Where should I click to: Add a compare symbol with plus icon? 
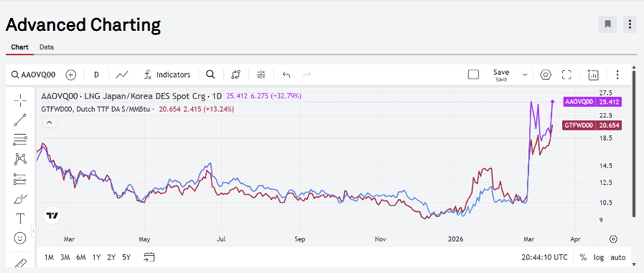71,75
